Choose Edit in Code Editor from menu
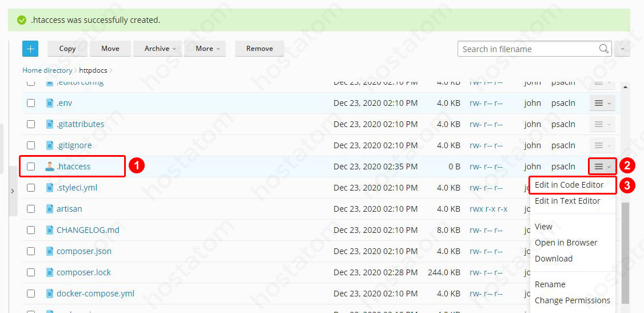The height and width of the screenshot is (313, 644). coord(569,185)
